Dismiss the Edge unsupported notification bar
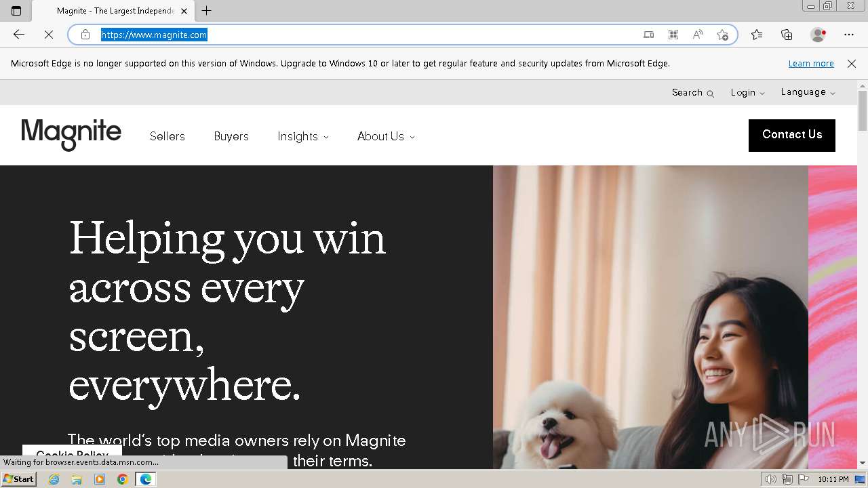Screen dimensions: 868x488 852,64
